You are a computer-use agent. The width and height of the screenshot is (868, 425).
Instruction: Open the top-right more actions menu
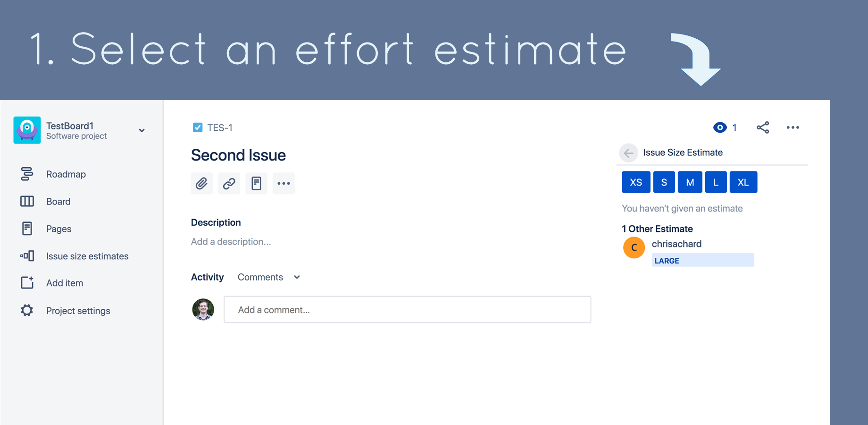coord(793,127)
